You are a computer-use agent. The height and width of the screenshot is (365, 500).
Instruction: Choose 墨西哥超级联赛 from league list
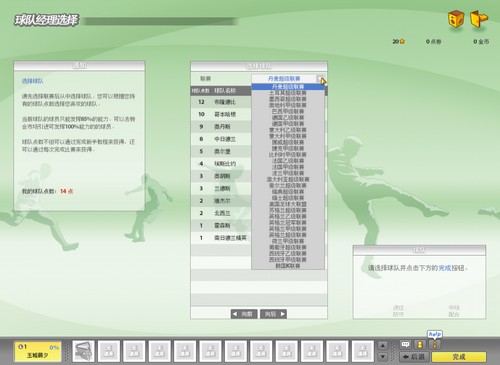coord(288,99)
